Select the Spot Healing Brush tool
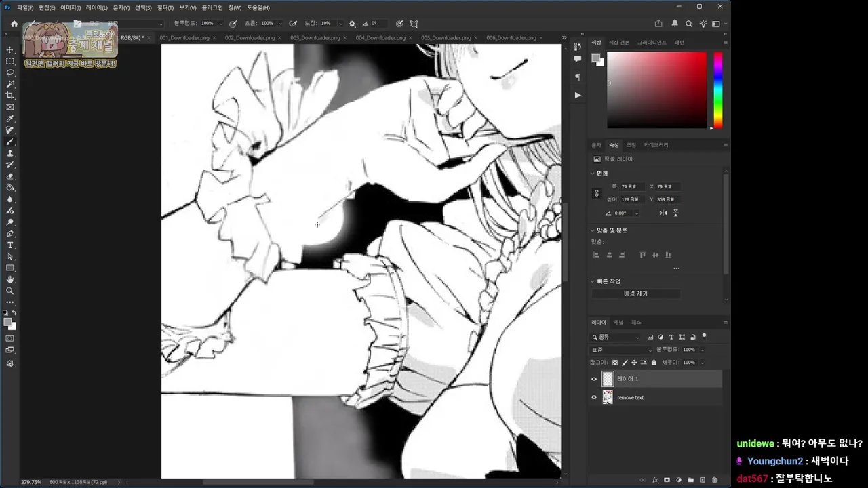This screenshot has height=488, width=868. tap(10, 130)
